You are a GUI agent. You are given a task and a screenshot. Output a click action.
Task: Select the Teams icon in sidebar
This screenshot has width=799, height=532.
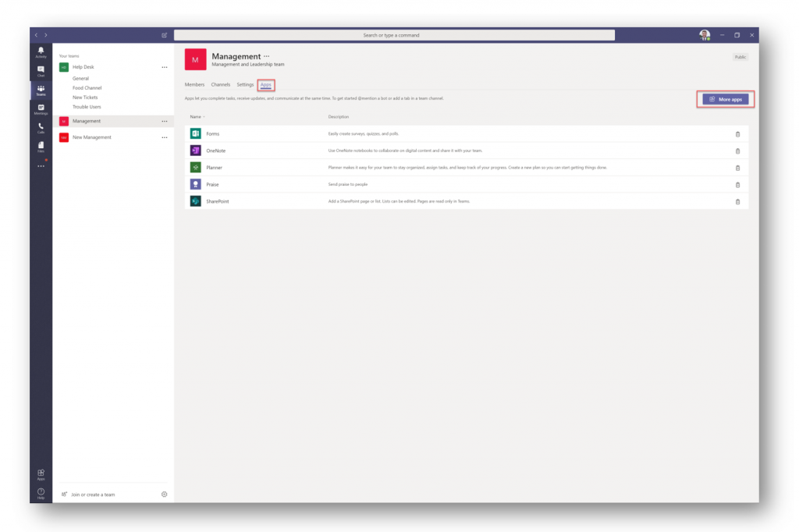pos(41,90)
